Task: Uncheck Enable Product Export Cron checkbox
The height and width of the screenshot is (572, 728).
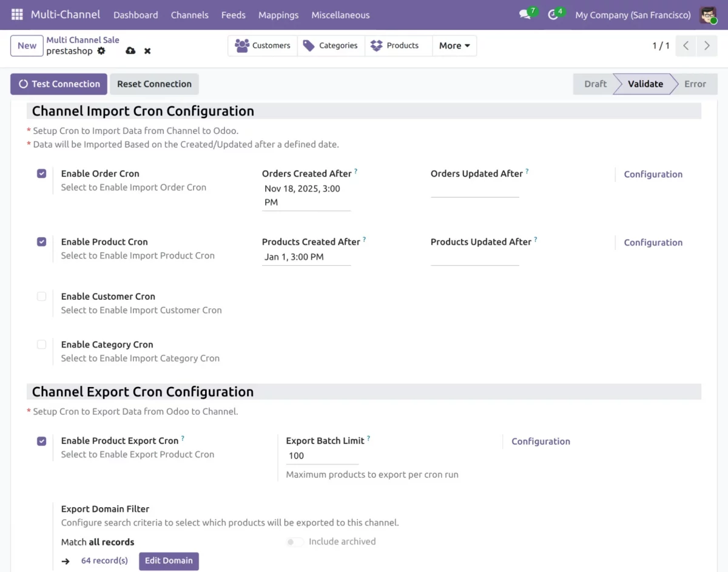Action: 41,441
